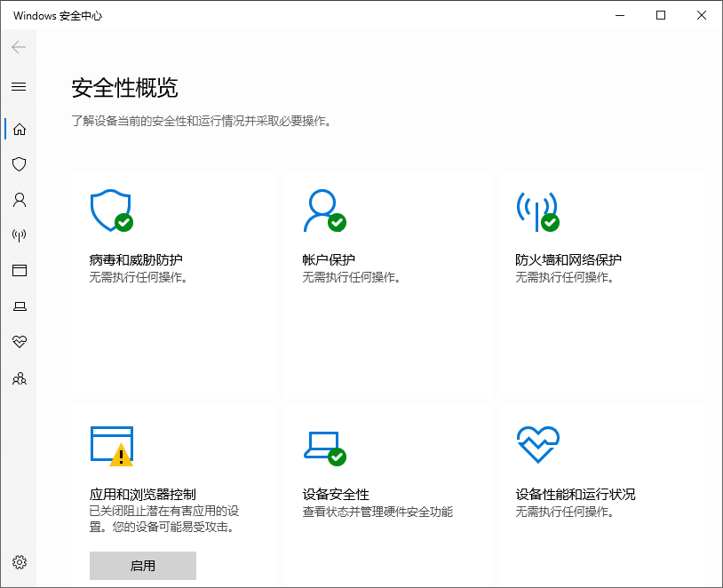Expand the hamburger navigation menu
The height and width of the screenshot is (588, 723).
(20, 86)
